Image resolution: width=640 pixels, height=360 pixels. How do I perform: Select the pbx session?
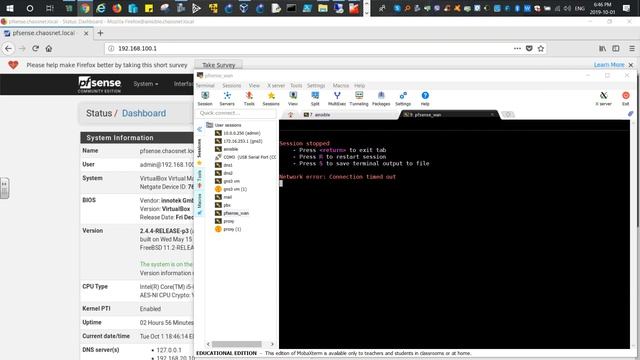pos(223,205)
